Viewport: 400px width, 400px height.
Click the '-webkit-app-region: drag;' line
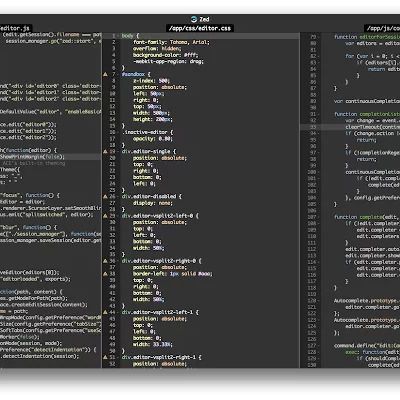pos(168,61)
